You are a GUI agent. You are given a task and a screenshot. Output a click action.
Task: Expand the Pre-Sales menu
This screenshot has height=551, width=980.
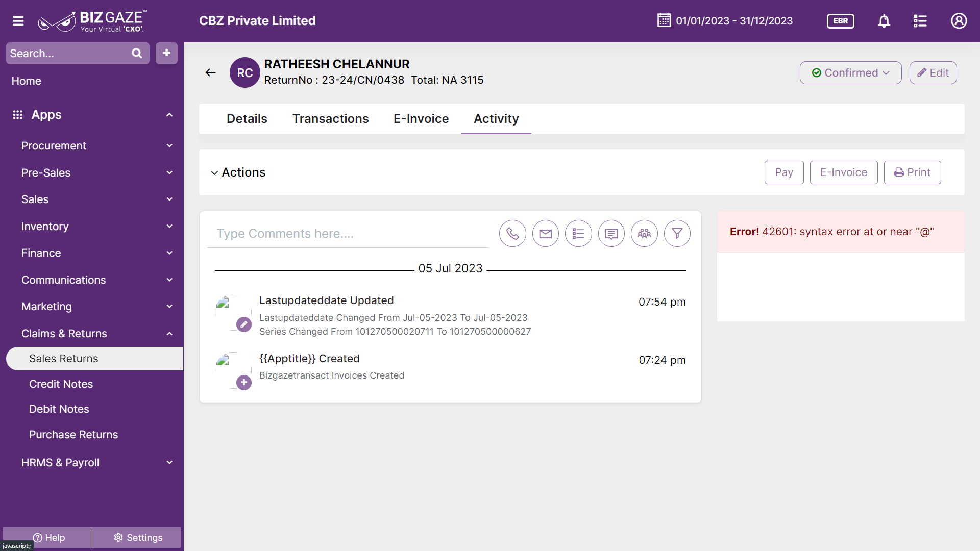point(169,173)
